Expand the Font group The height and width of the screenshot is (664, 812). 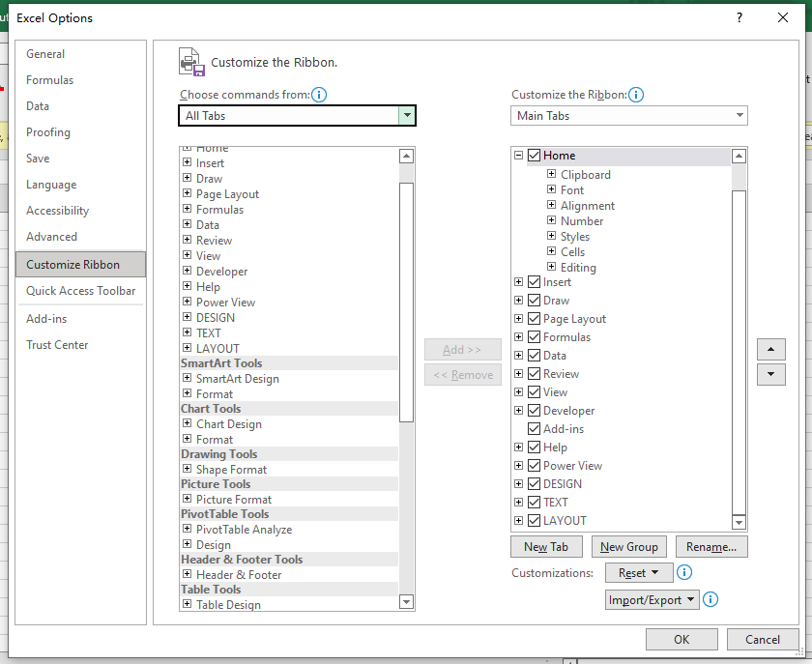pyautogui.click(x=552, y=189)
